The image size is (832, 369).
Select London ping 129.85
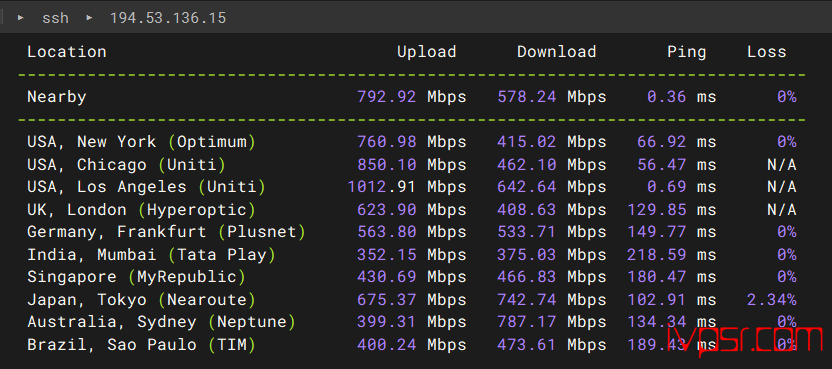pos(657,210)
